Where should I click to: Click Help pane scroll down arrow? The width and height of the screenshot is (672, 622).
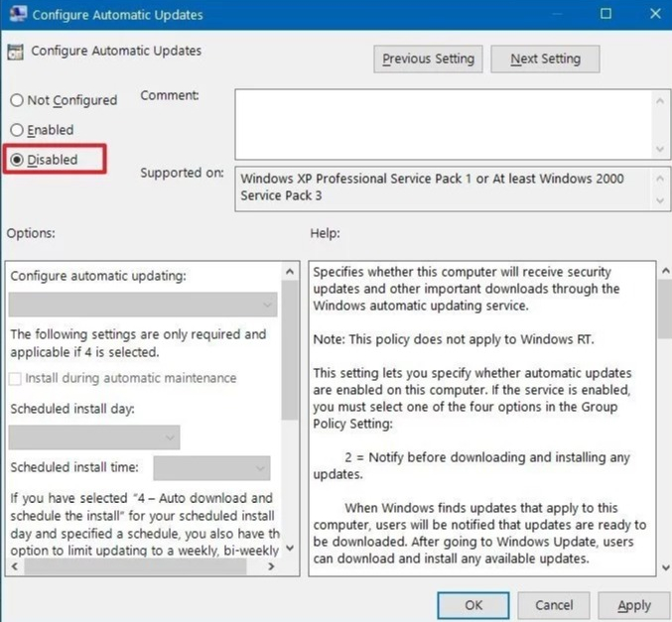[x=666, y=568]
